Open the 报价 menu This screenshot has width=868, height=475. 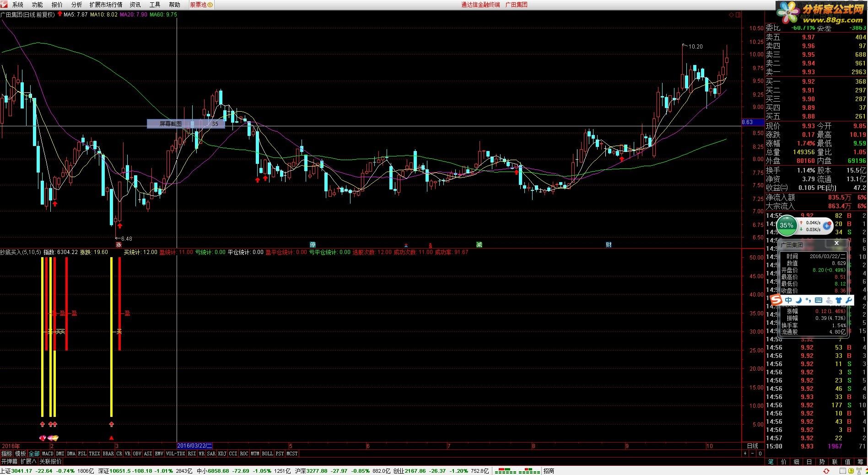pyautogui.click(x=57, y=5)
